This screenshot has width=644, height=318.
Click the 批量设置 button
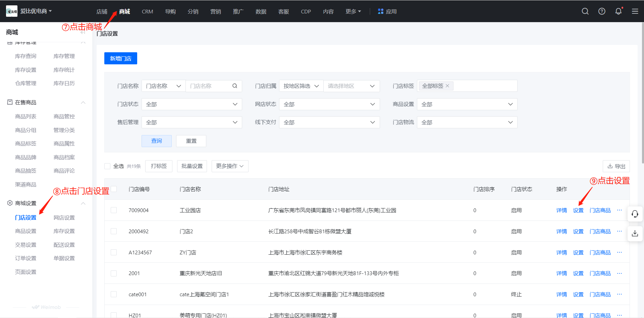pos(192,166)
